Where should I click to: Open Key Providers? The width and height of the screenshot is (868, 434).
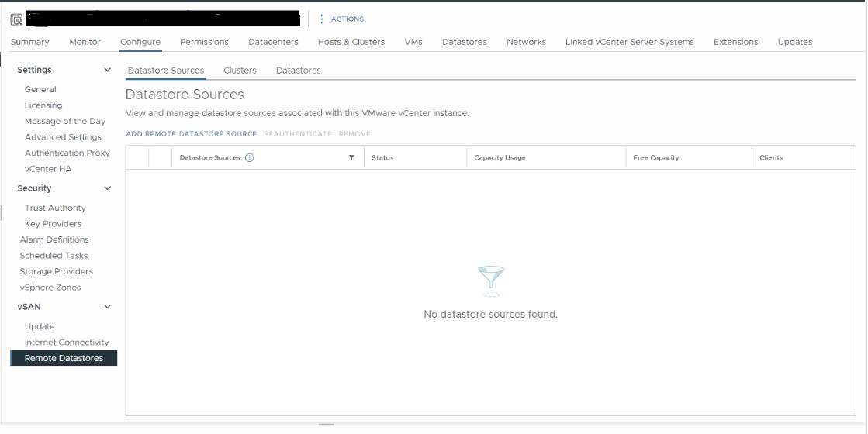[54, 223]
